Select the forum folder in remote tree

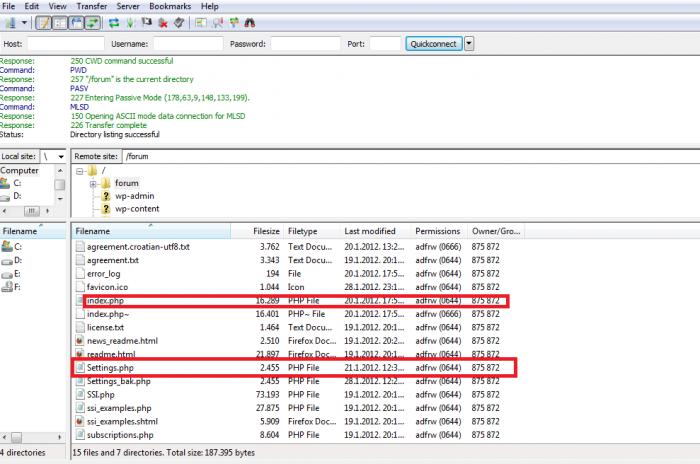click(127, 183)
